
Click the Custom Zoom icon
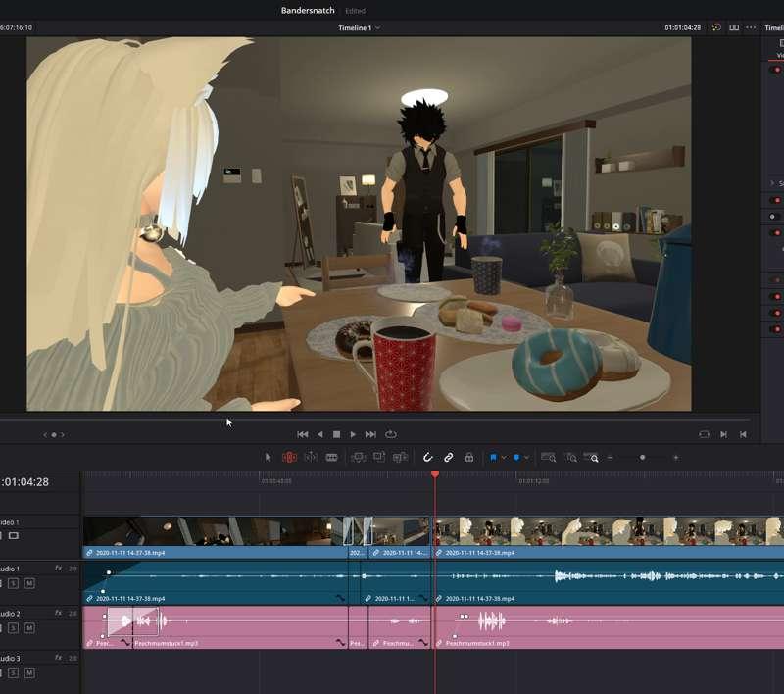(591, 457)
